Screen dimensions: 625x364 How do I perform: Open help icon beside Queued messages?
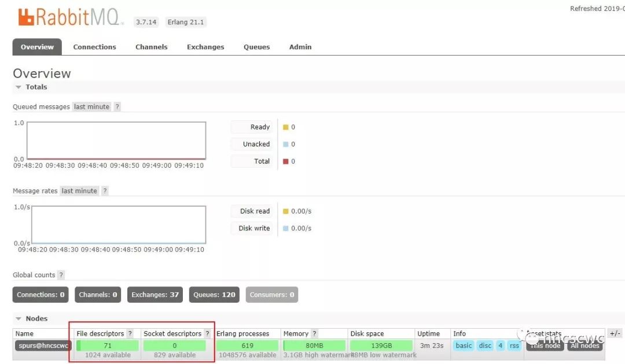pyautogui.click(x=117, y=107)
